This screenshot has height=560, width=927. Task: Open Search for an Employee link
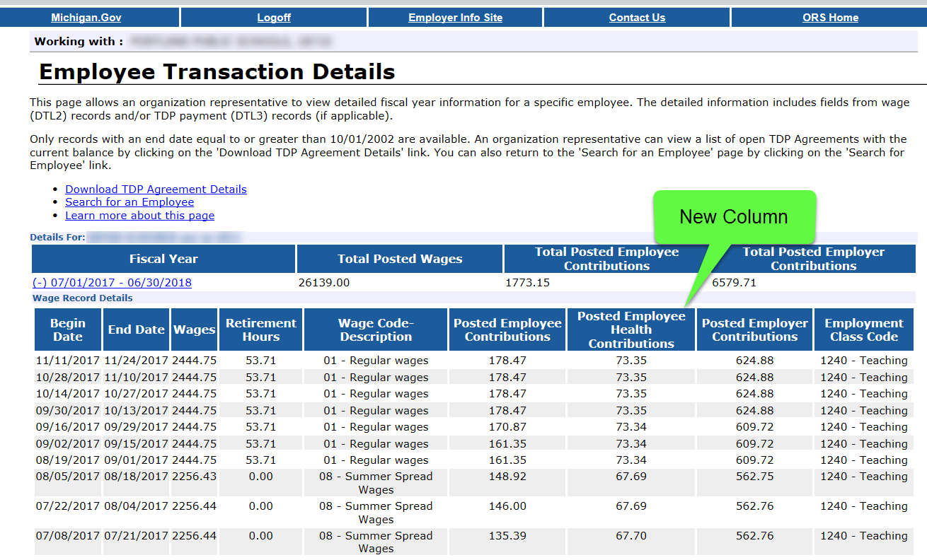click(129, 202)
